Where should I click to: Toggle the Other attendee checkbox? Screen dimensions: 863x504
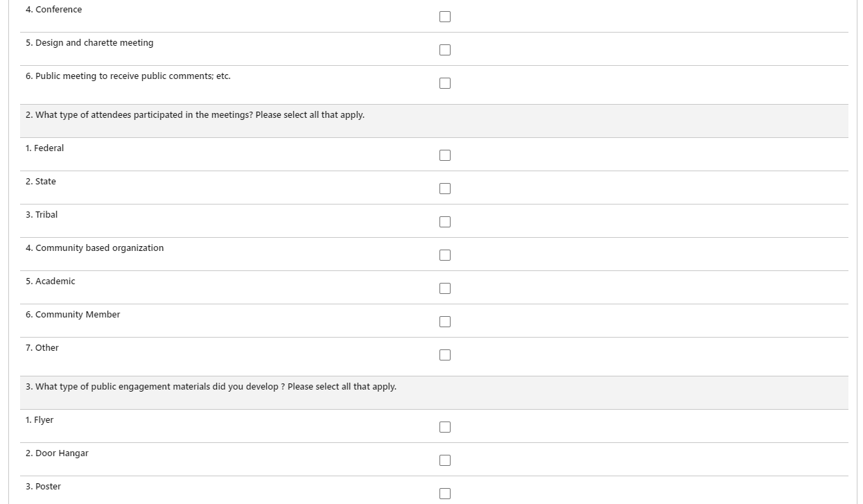[445, 355]
